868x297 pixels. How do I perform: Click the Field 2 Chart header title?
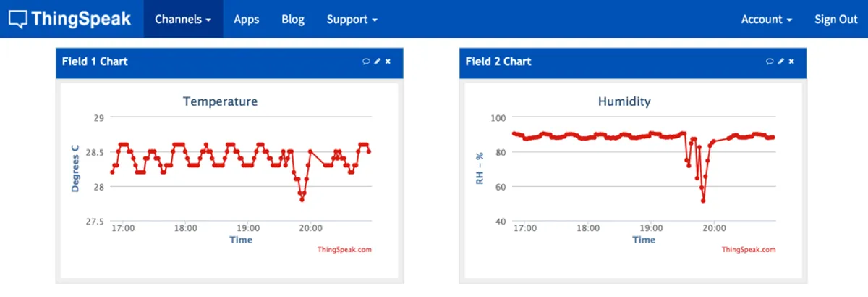(x=498, y=62)
